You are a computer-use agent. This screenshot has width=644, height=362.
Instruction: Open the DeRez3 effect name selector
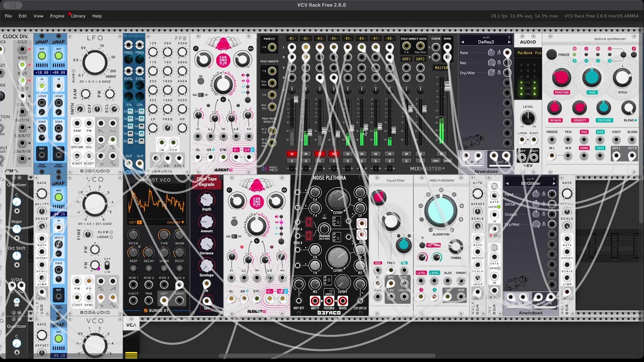point(486,42)
